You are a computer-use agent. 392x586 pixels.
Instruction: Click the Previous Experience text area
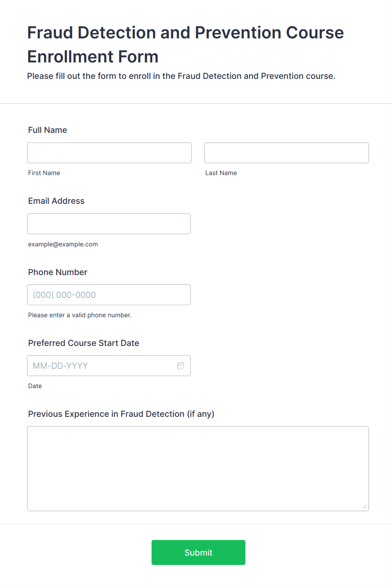(198, 469)
